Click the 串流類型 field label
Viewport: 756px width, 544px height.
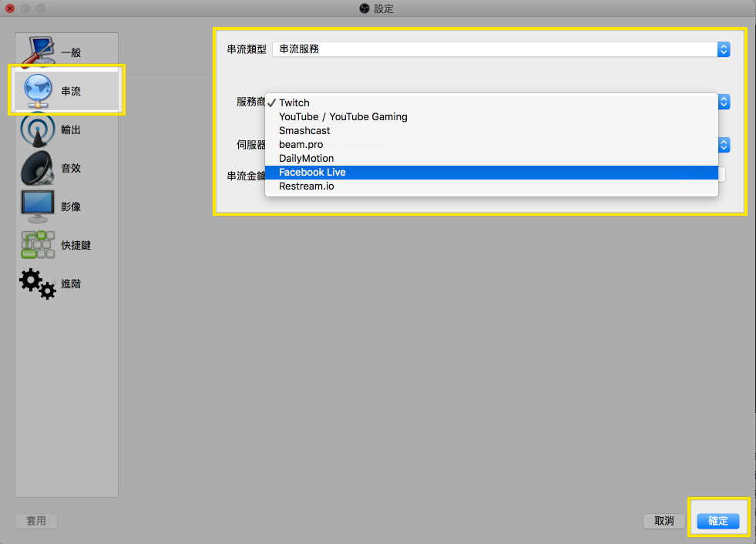(x=247, y=49)
